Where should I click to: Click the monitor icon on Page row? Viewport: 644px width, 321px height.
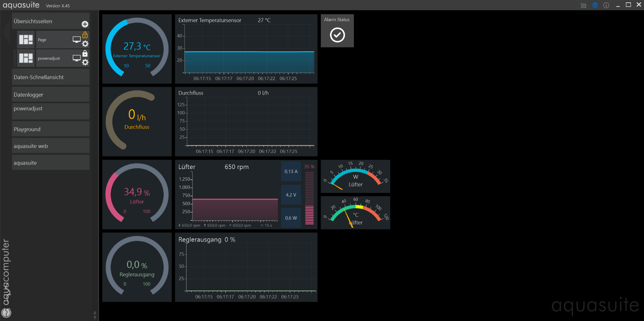pyautogui.click(x=77, y=40)
